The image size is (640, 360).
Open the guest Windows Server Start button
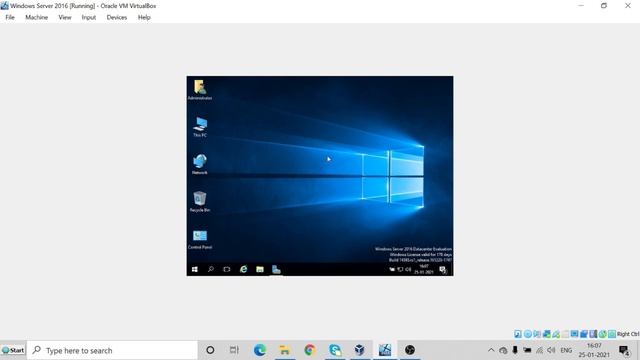click(x=195, y=269)
